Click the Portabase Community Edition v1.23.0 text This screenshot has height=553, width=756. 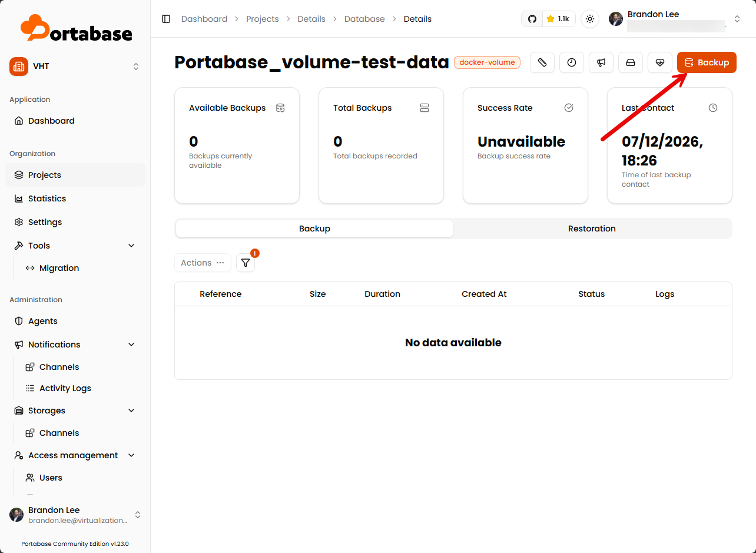(75, 544)
